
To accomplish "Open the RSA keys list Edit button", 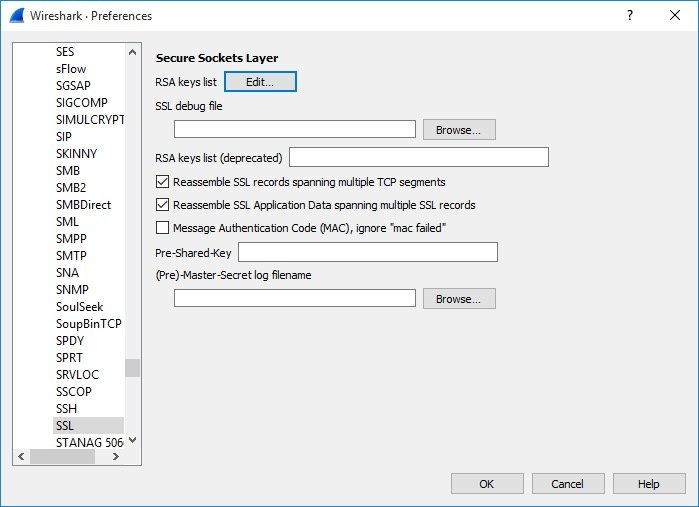I will [260, 82].
